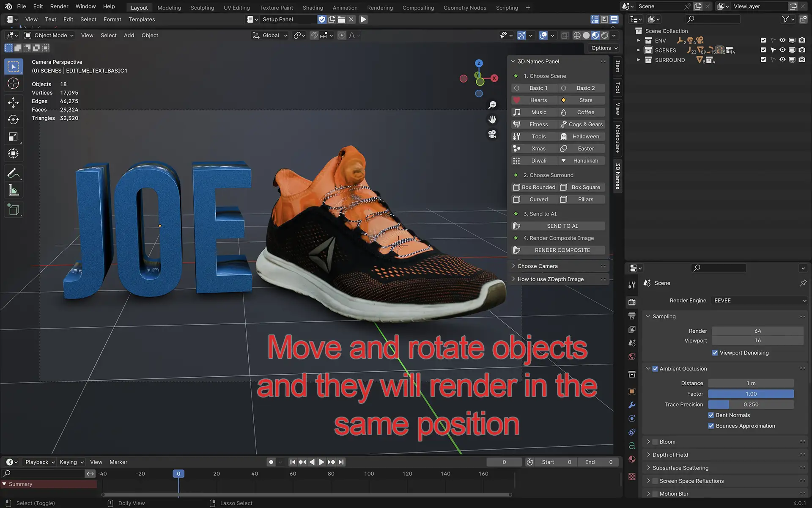Image resolution: width=812 pixels, height=508 pixels.
Task: Open the Item sidebar tab
Action: coord(617,66)
